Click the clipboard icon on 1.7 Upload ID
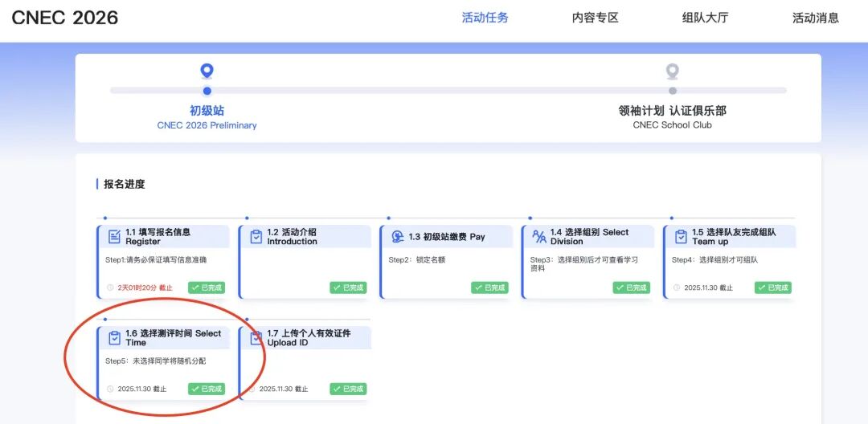The width and height of the screenshot is (868, 424). point(256,338)
